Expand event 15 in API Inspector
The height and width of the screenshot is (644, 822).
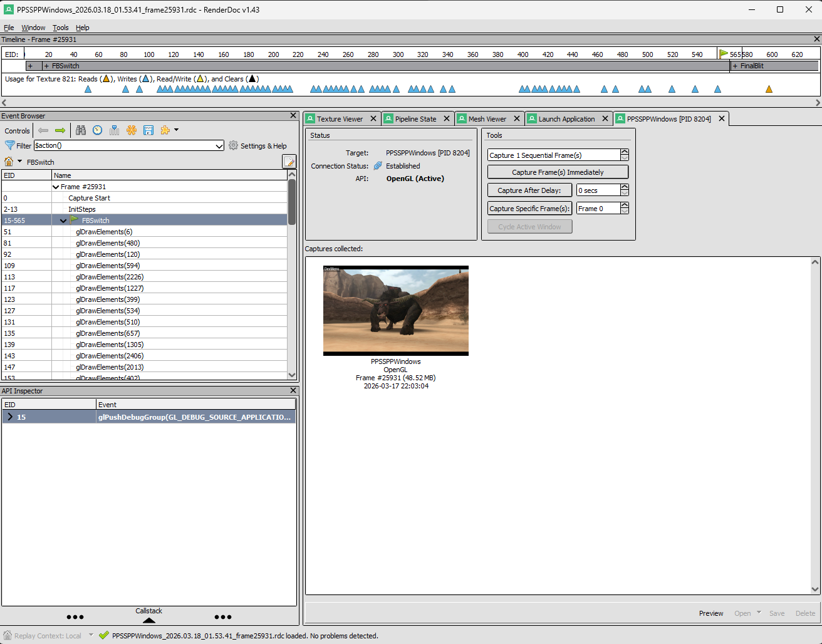click(10, 417)
